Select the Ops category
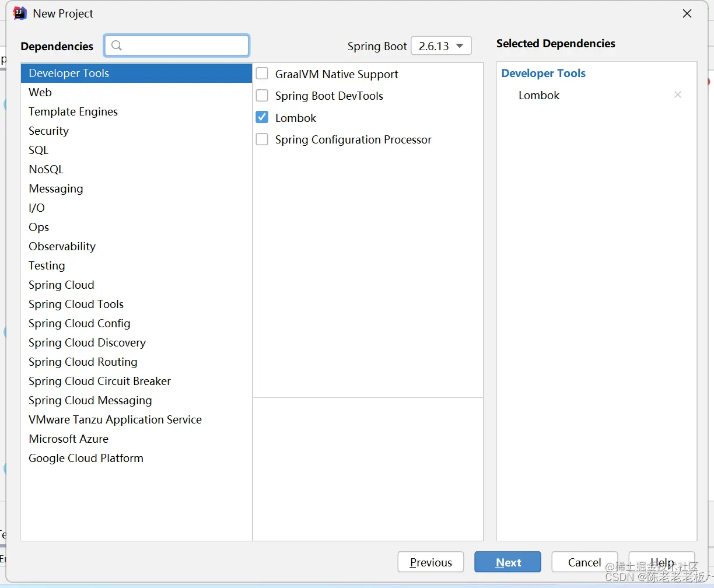The height and width of the screenshot is (588, 714). [136, 227]
